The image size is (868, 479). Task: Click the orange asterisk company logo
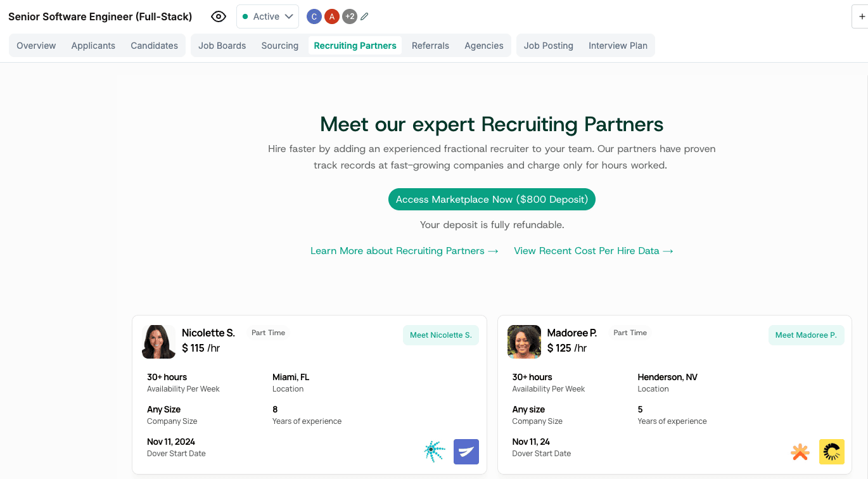tap(800, 452)
